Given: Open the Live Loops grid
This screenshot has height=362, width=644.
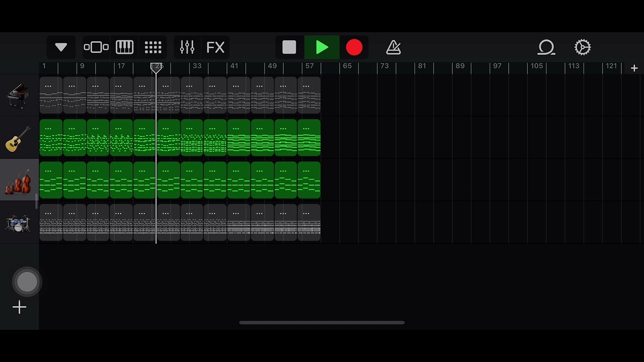Looking at the screenshot, I should 153,47.
